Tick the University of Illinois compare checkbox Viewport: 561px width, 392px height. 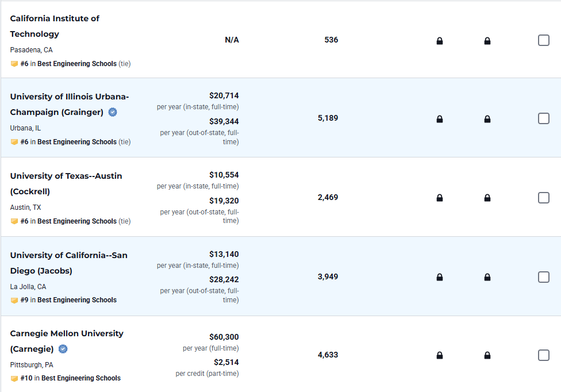point(543,118)
